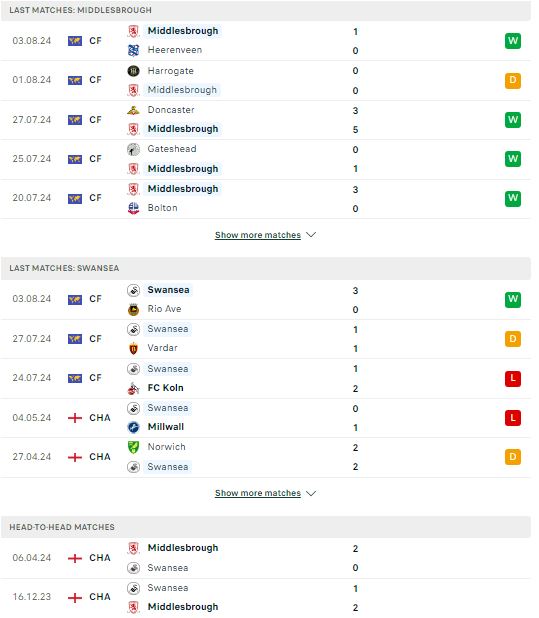Click red L badge for FC Koln match
The height and width of the screenshot is (618, 539).
tap(513, 379)
